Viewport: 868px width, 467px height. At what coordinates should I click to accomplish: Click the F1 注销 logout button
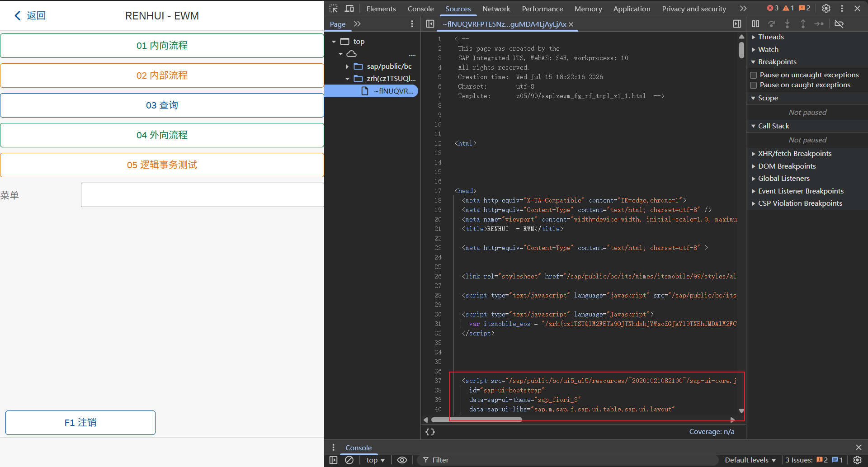tap(80, 423)
